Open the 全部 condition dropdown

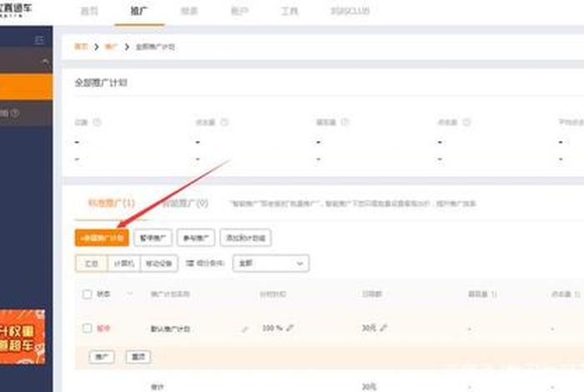[271, 264]
